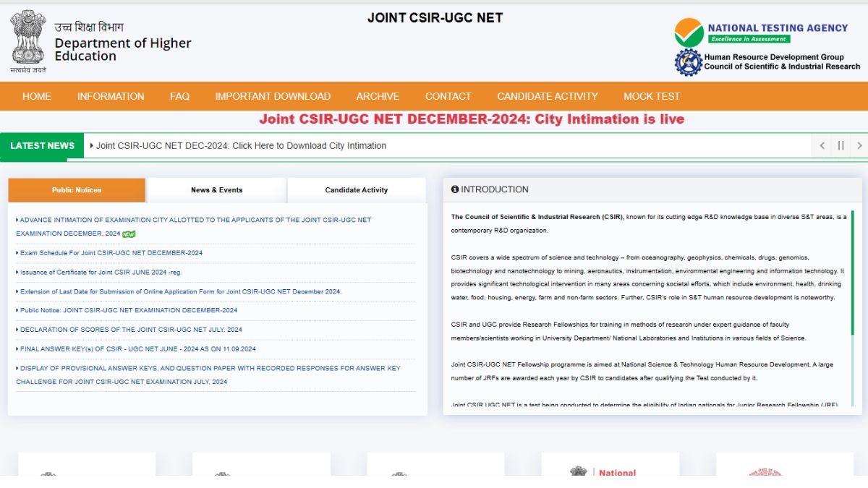
Task: Show next latest news item
Action: [x=859, y=145]
